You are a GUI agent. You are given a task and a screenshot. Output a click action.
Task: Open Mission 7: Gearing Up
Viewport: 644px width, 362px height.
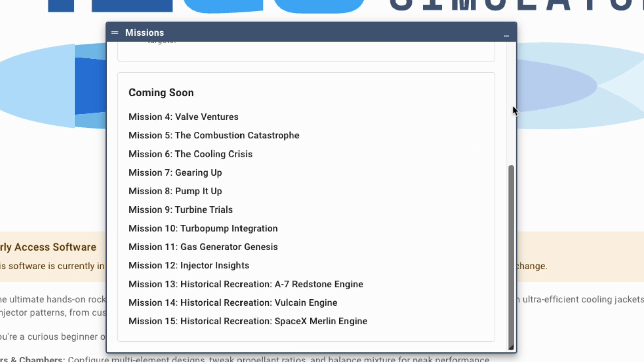tap(175, 173)
